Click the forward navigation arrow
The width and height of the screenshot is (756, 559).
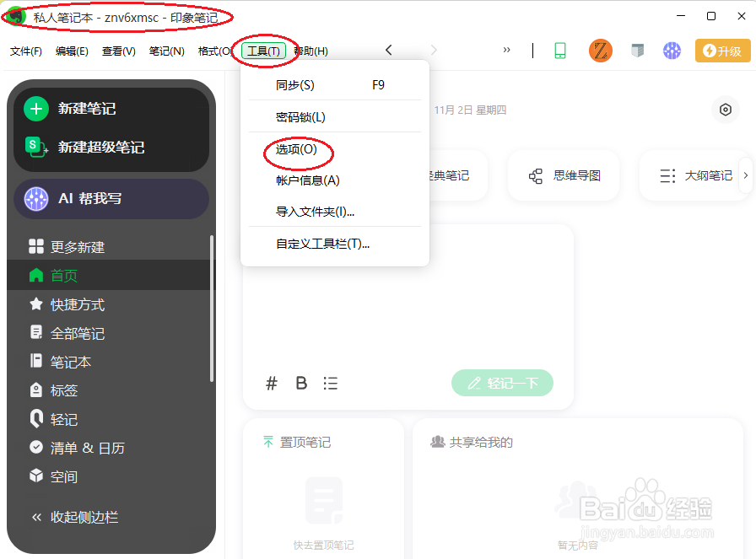pos(434,50)
